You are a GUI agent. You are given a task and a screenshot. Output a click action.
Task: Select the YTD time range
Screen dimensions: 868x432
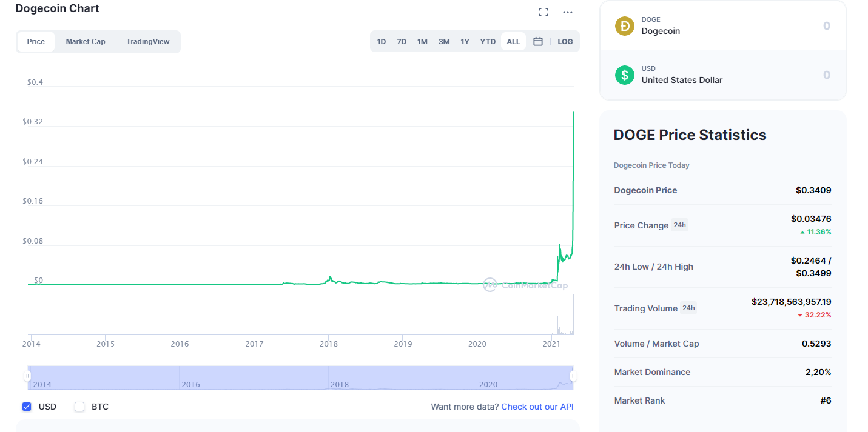coord(488,42)
